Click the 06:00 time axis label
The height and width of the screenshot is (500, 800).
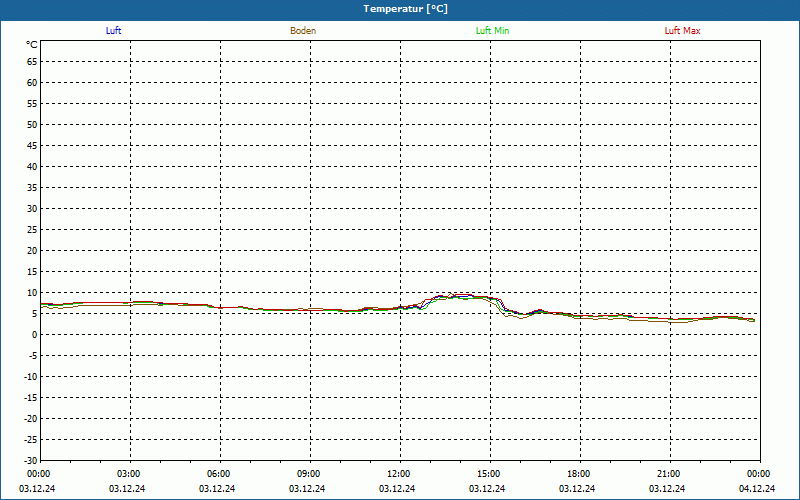coord(220,474)
